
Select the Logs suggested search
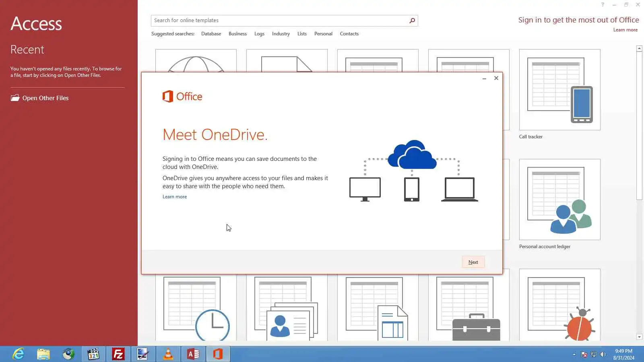pos(259,34)
